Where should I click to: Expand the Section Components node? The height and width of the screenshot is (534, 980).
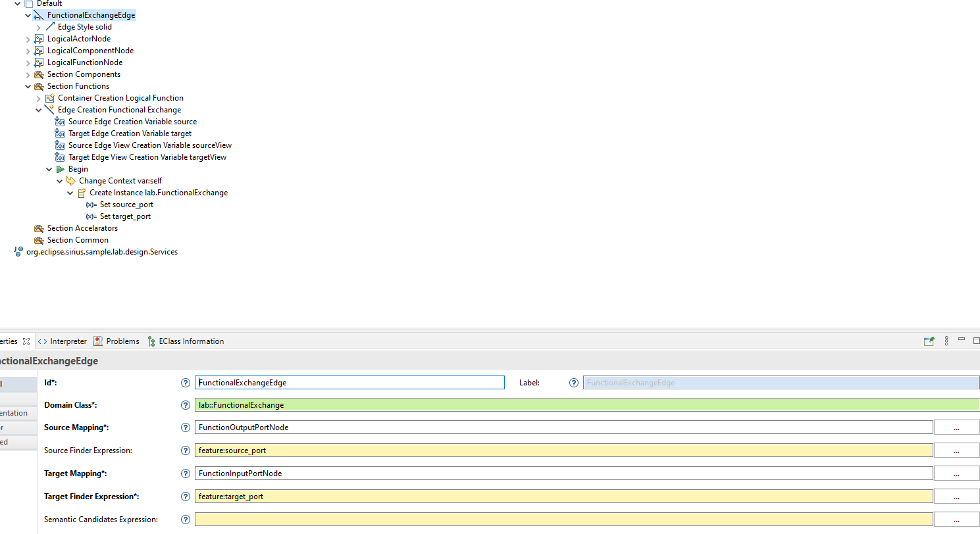coord(28,74)
